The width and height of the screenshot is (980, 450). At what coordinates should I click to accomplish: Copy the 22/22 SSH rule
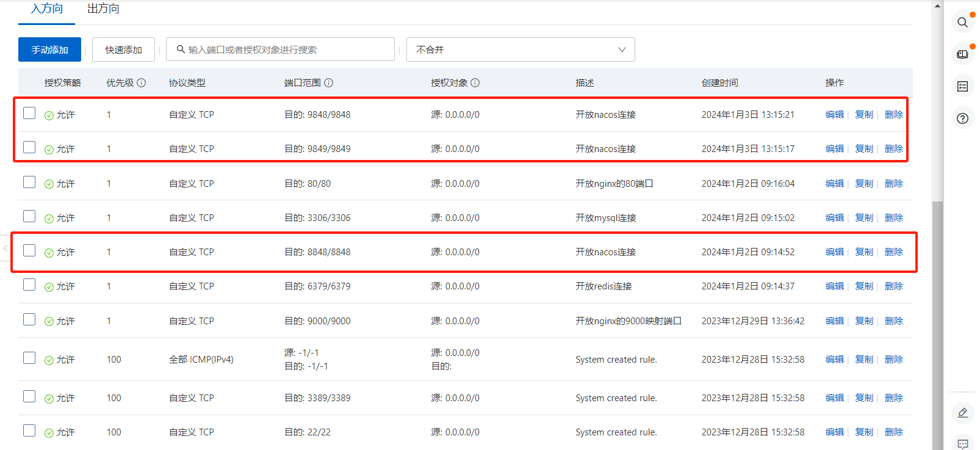(x=863, y=432)
